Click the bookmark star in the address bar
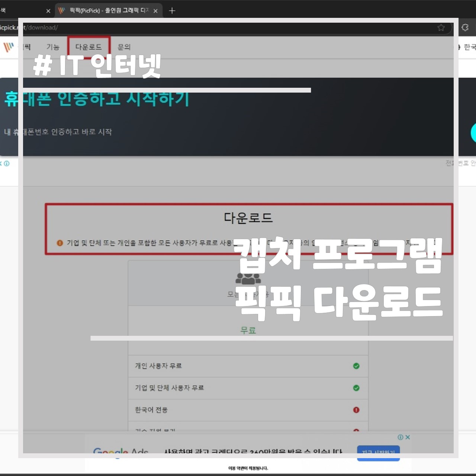This screenshot has height=476, width=476. coord(441,28)
